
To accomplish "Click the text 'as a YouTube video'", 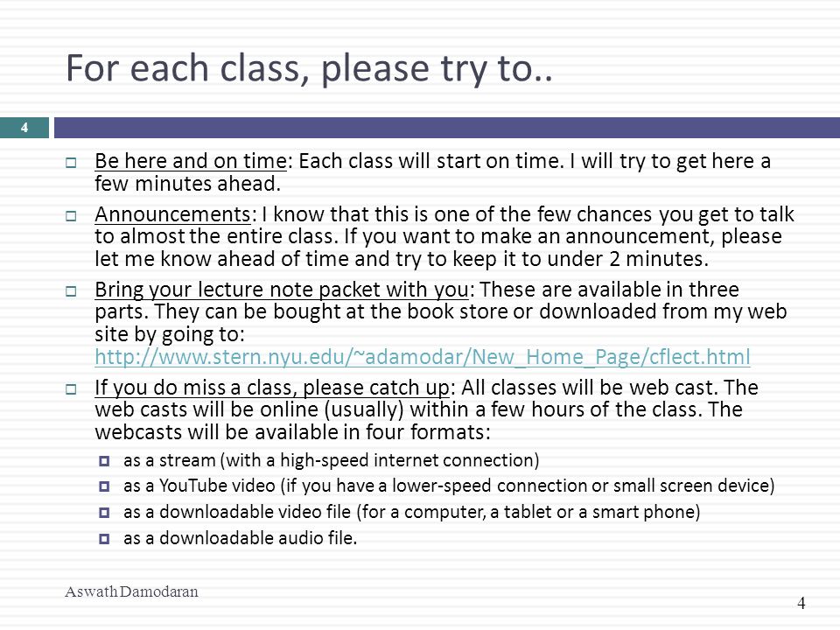I will tap(199, 486).
